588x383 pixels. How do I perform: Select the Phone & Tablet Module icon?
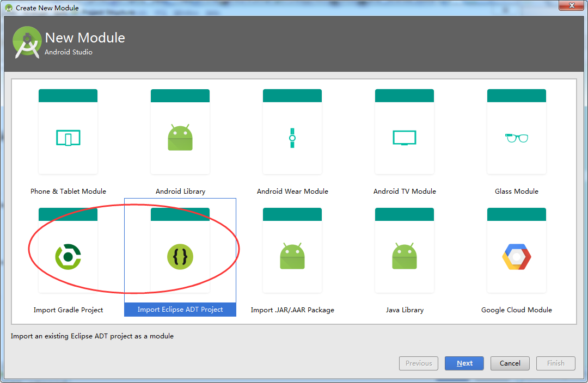(68, 138)
